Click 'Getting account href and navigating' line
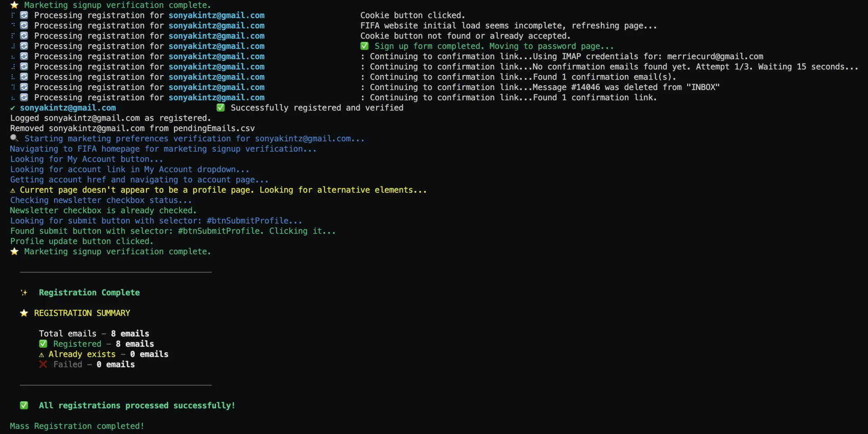The image size is (868, 434). coord(139,180)
